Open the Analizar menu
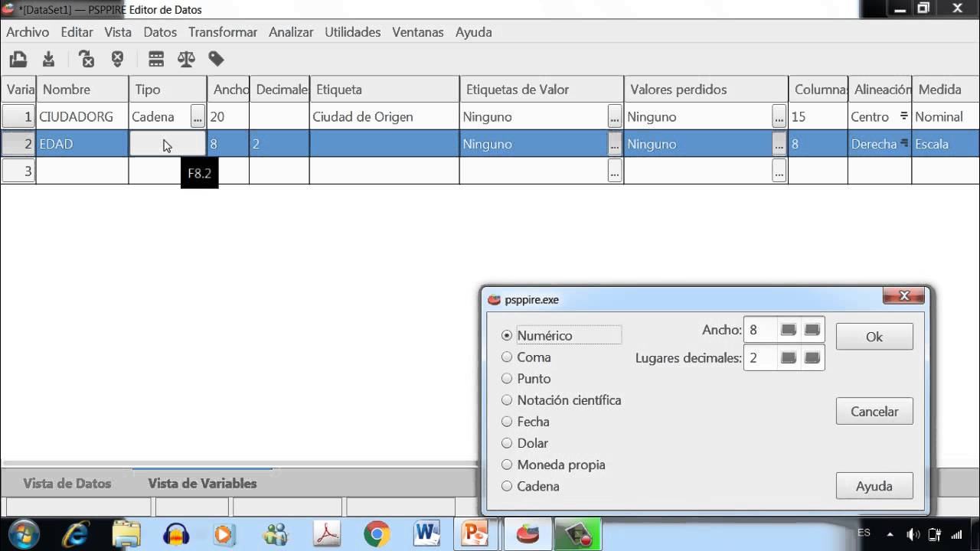980x551 pixels. click(x=291, y=32)
